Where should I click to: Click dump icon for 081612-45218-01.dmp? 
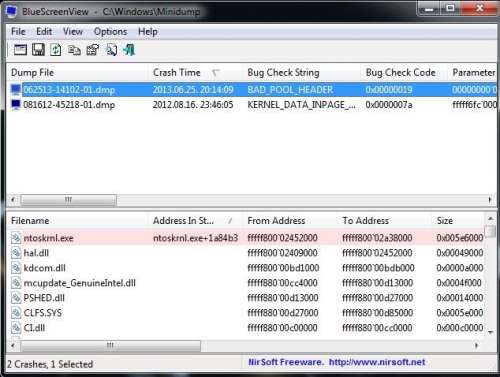(x=16, y=105)
